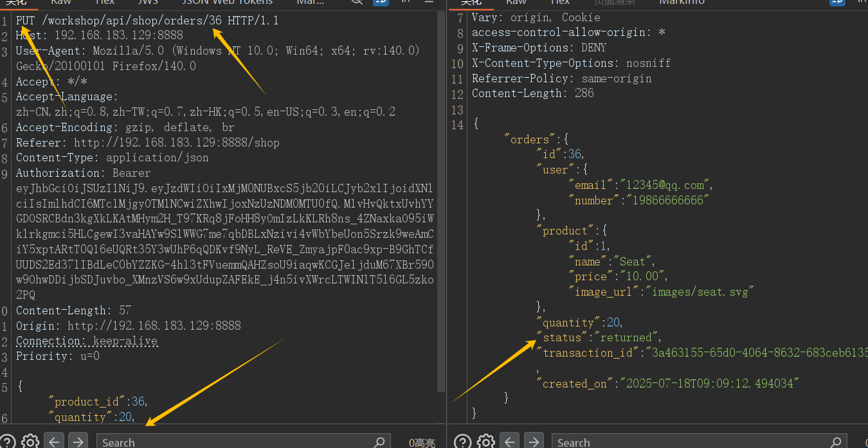
Task: Open search settings gear in response pane
Action: click(x=485, y=442)
